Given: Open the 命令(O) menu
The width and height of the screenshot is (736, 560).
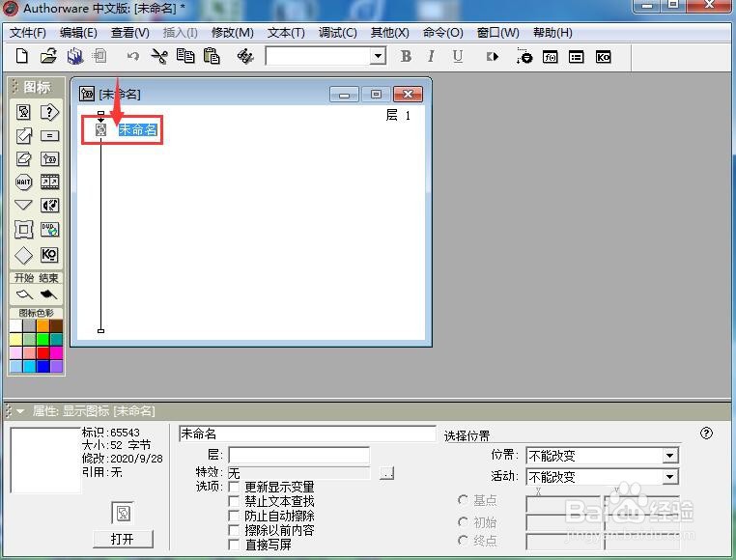Looking at the screenshot, I should click(442, 33).
